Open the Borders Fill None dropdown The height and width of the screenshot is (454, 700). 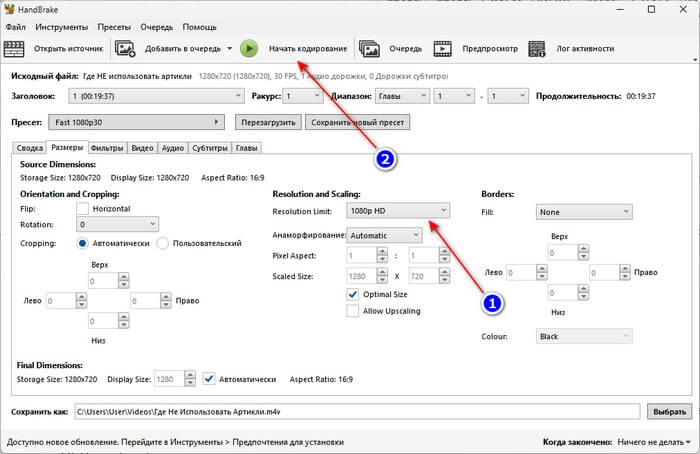584,212
